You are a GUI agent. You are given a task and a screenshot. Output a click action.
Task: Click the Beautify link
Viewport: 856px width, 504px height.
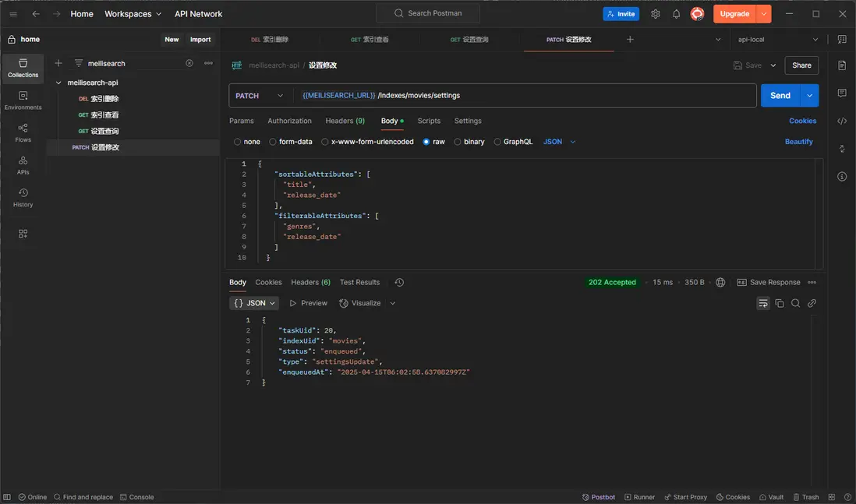[x=798, y=142]
